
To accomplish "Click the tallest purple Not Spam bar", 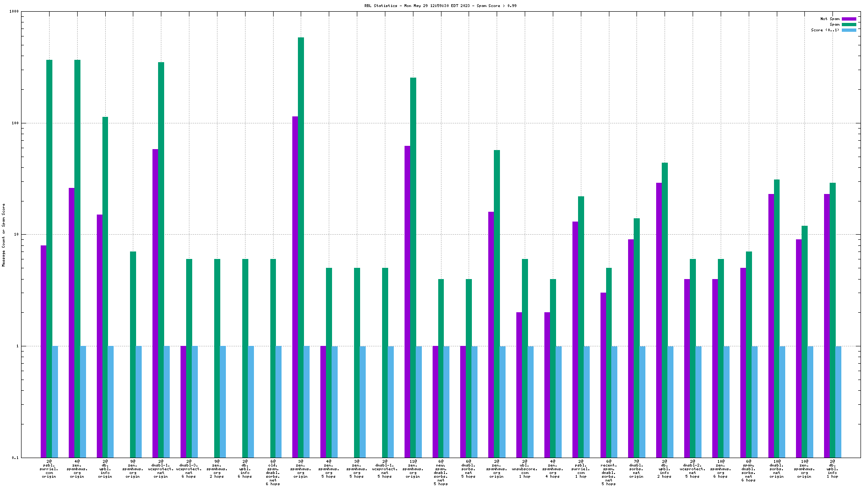I will click(x=295, y=234).
